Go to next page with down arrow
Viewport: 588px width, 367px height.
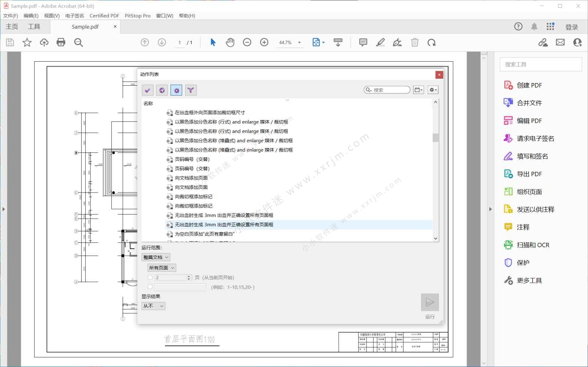(162, 43)
